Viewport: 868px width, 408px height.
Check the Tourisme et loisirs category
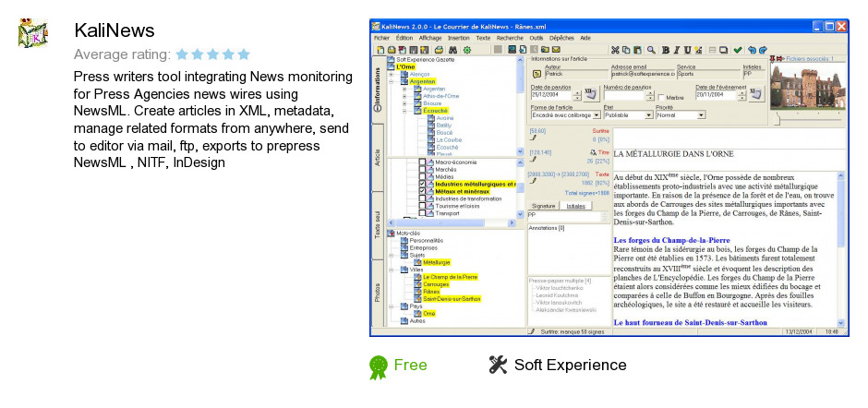[x=422, y=205]
